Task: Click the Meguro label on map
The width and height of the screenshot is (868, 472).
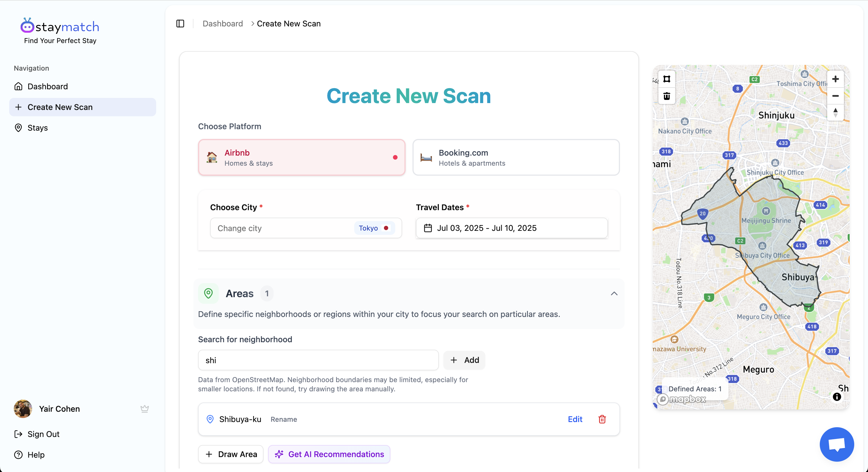Action: click(x=758, y=370)
